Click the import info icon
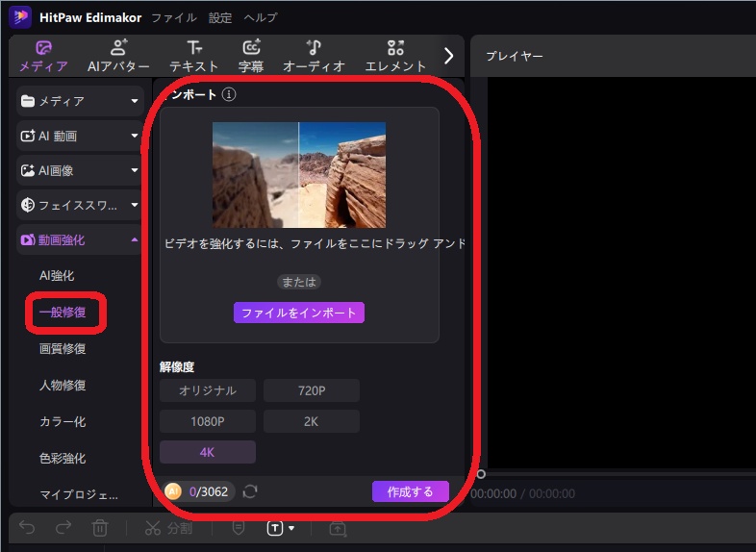756x552 pixels. [229, 94]
